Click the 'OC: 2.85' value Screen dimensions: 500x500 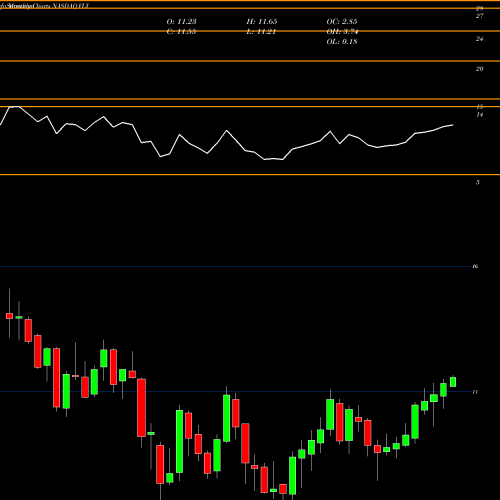pos(342,22)
